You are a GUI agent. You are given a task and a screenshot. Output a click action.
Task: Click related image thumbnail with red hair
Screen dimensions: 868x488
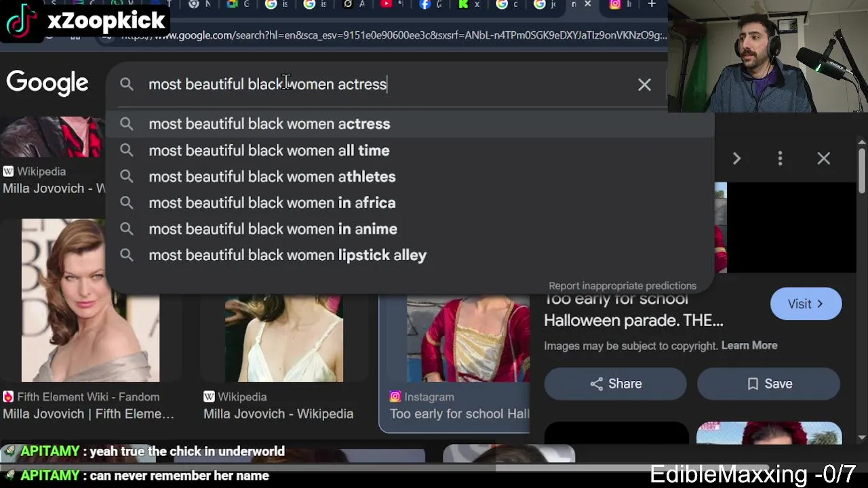coord(769,433)
